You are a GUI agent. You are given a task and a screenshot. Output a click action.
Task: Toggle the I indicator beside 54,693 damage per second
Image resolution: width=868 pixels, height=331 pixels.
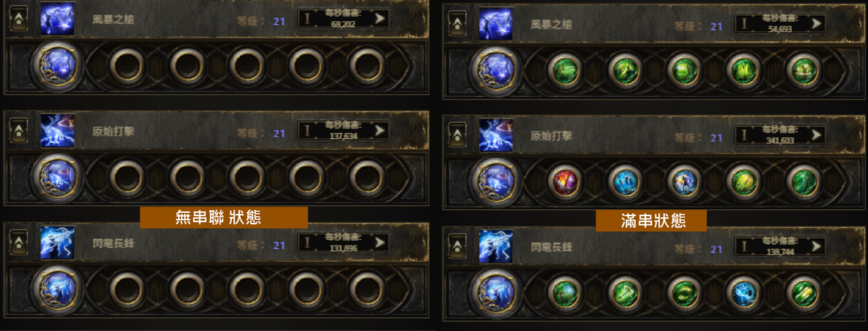[743, 23]
